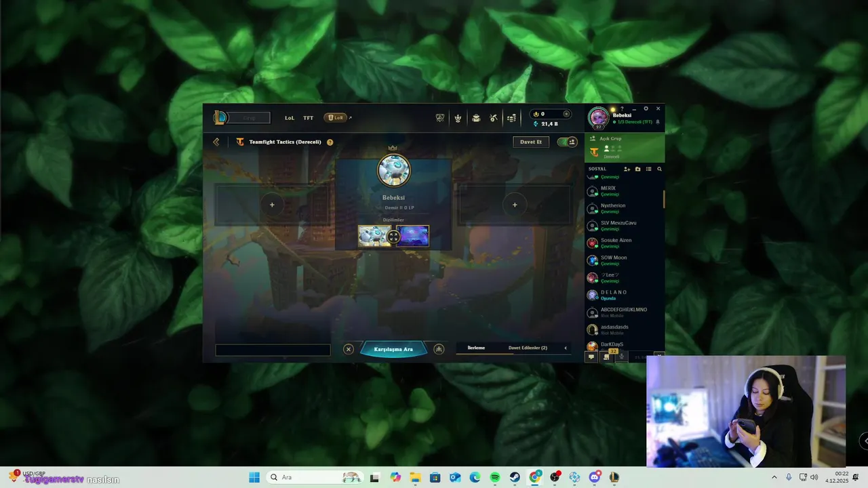Click the Windows taskbar search box

click(x=315, y=477)
